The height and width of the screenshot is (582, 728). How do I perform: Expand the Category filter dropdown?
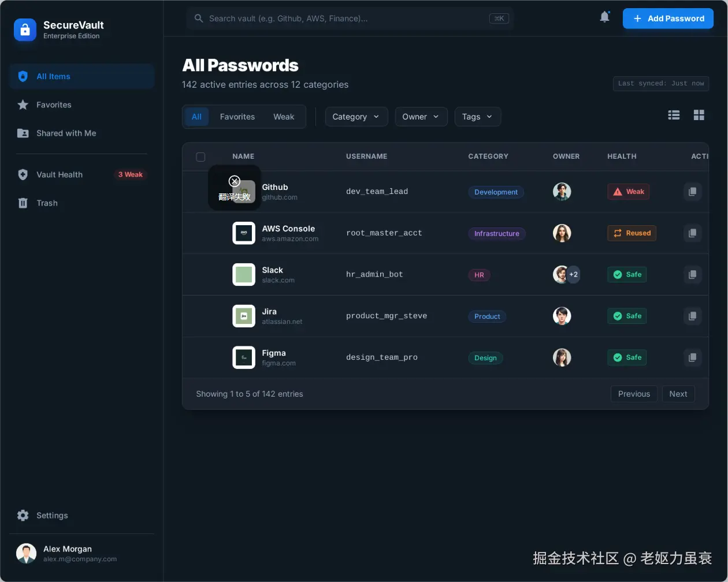pos(356,117)
